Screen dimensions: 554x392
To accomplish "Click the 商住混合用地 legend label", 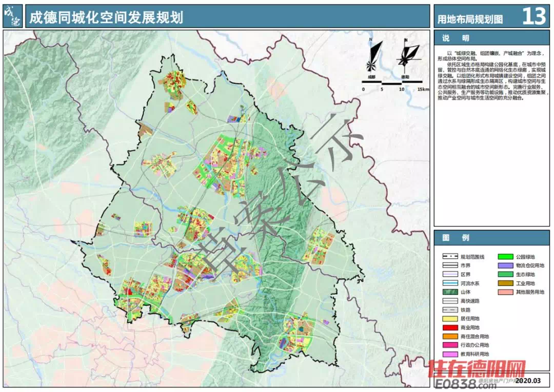I will click(474, 337).
